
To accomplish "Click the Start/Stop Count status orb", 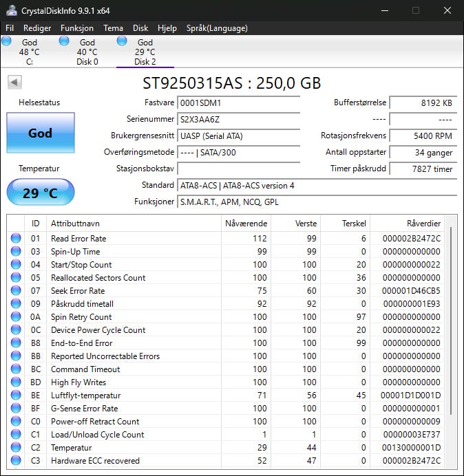I will pos(16,264).
